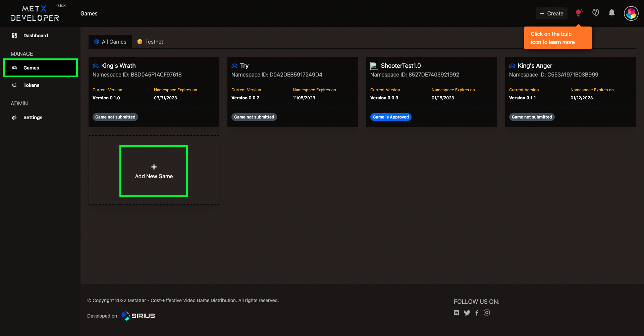Open the Twitter icon in footer

[467, 313]
